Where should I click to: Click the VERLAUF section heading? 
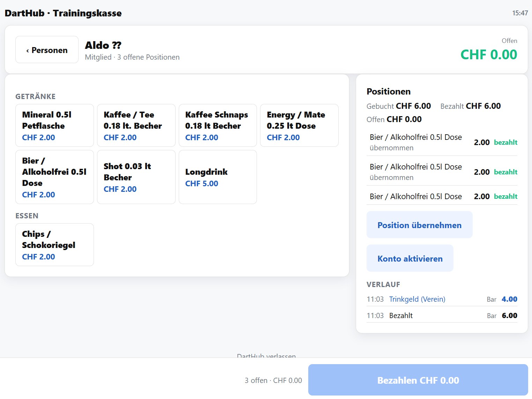point(383,285)
